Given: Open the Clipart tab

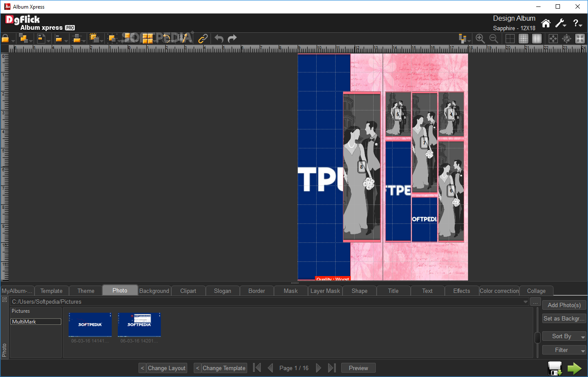Looking at the screenshot, I should click(x=188, y=291).
